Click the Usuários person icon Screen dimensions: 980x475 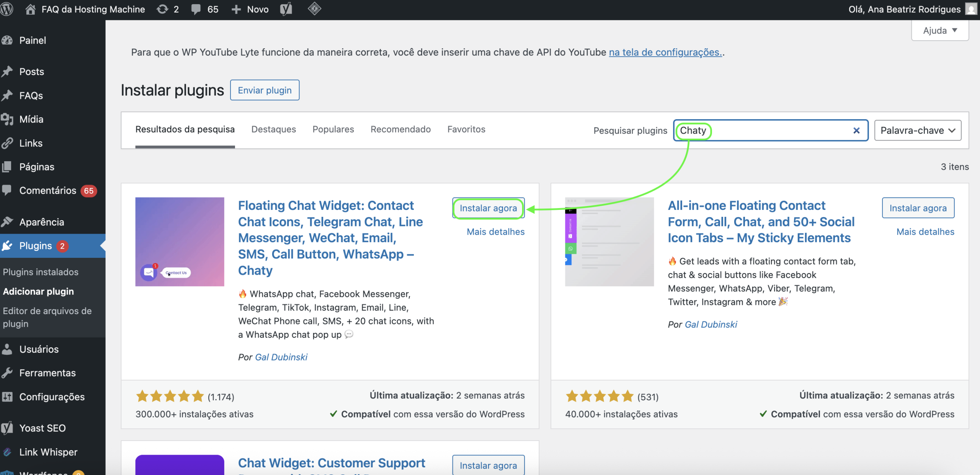tap(7, 349)
